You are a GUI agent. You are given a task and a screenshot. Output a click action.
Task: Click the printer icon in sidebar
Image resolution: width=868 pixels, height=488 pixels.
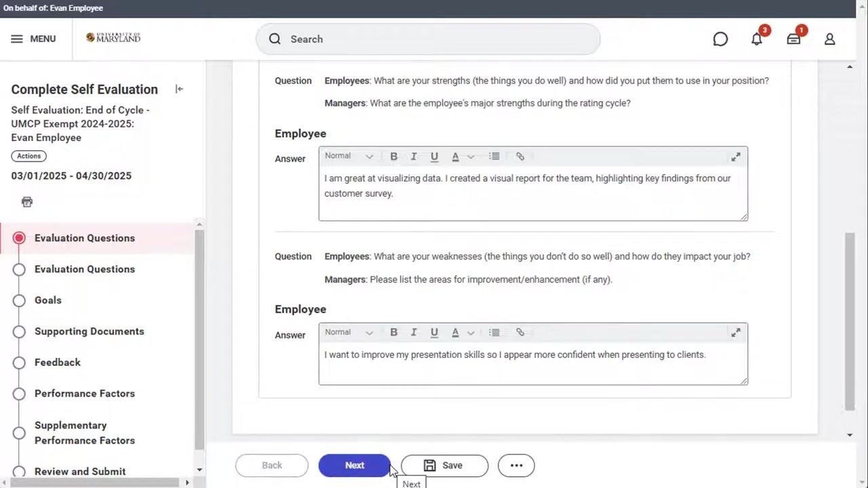[27, 202]
